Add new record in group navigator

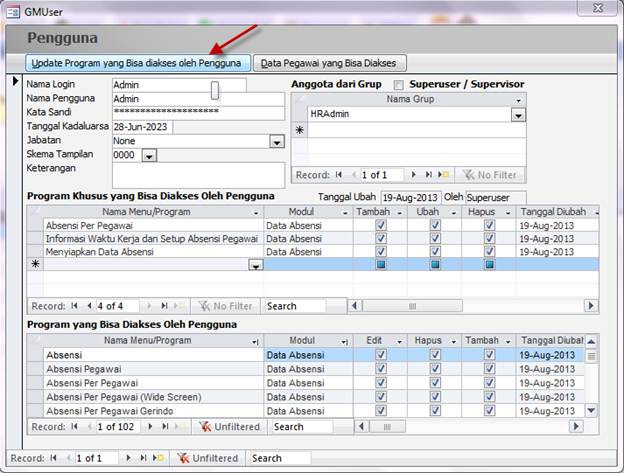(443, 175)
